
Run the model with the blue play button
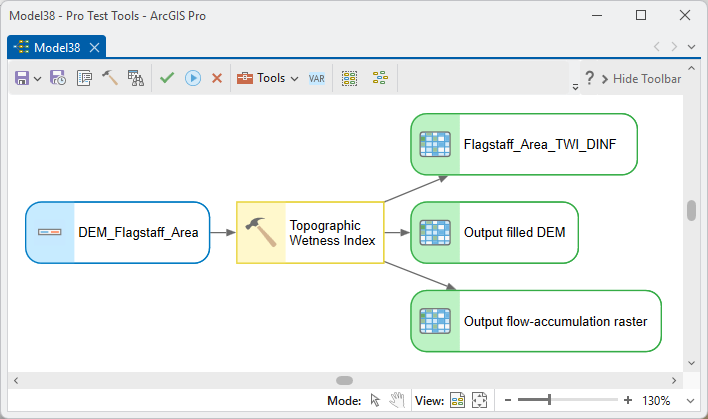coord(193,78)
